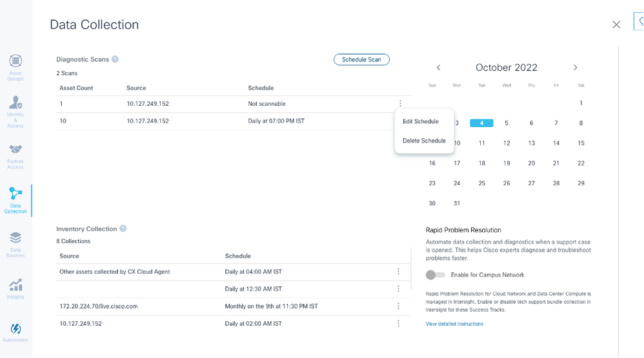The image size is (644, 358).
Task: Go to next month in calendar
Action: pos(575,67)
